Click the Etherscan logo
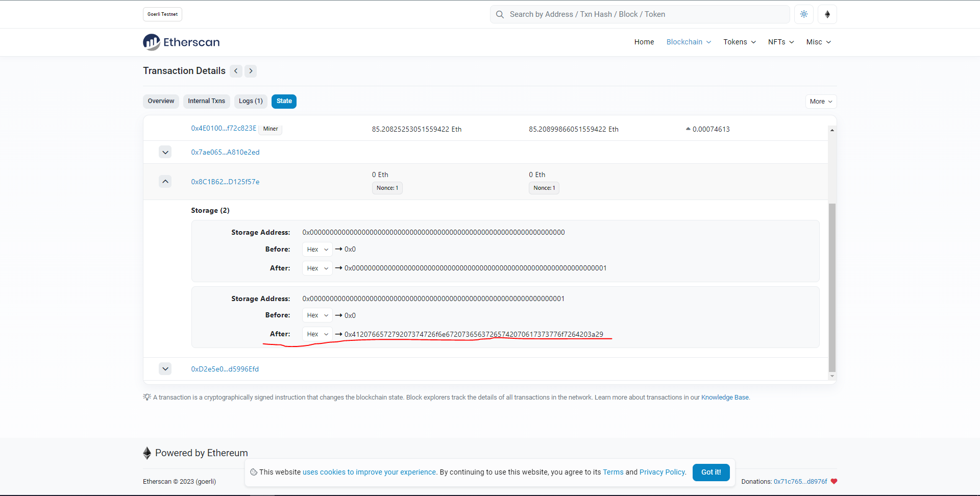The image size is (980, 496). pyautogui.click(x=181, y=42)
